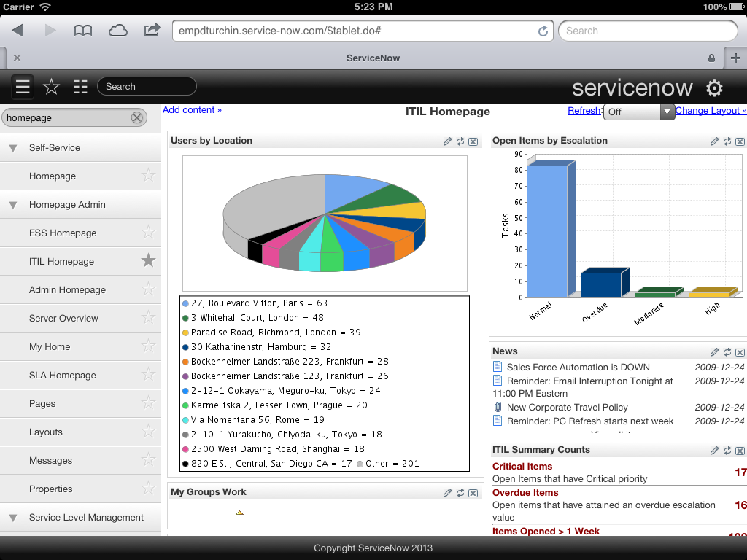Viewport: 747px width, 560px height.
Task: Open the iCloud tabs cloud icon
Action: pos(117,31)
